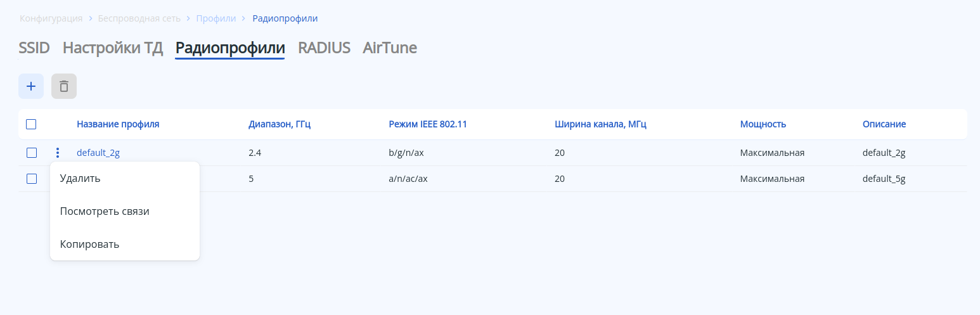Click the trash can delete icon

click(x=64, y=86)
